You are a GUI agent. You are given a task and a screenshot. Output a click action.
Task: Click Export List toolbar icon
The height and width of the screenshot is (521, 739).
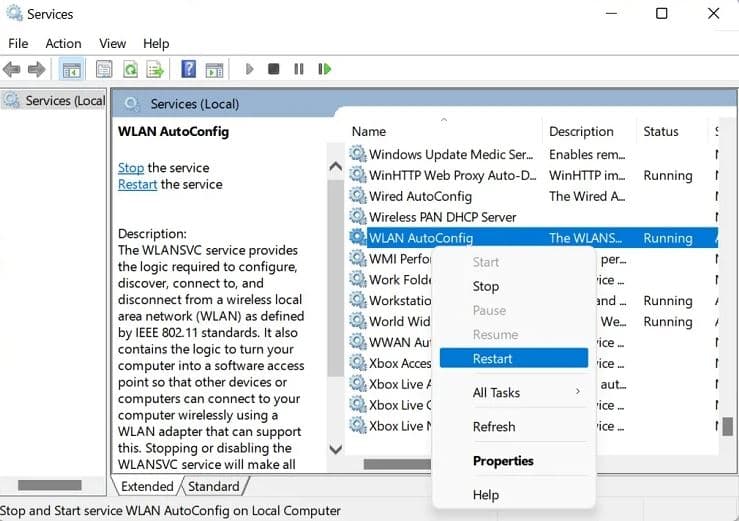155,70
